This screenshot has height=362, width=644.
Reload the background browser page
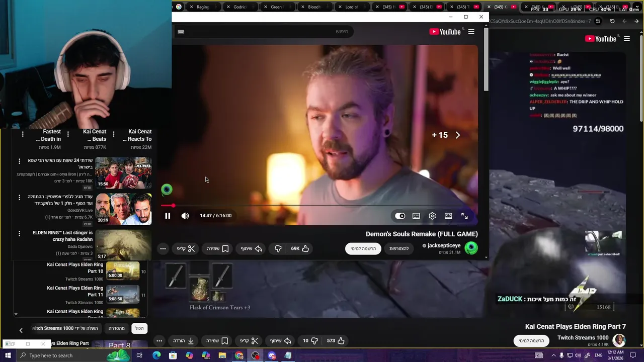click(612, 21)
